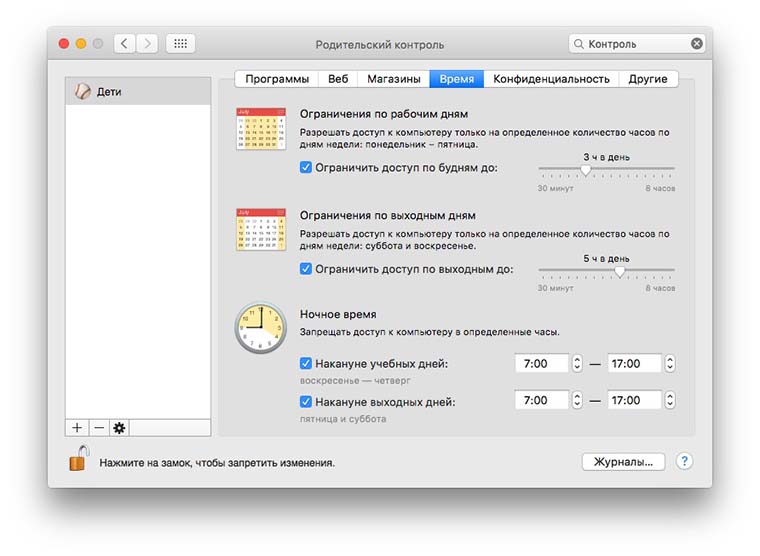The image size is (760, 556).
Task: Remove selected user with minus button
Action: pyautogui.click(x=98, y=428)
